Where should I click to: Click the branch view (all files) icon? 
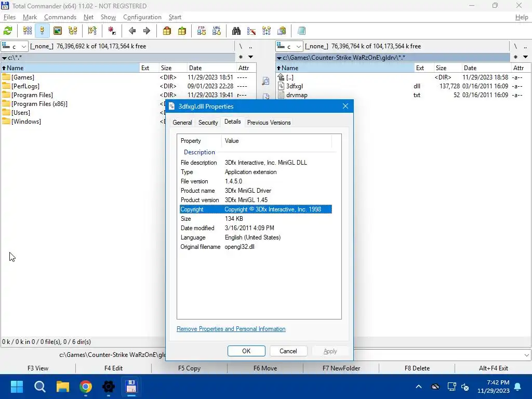(x=92, y=31)
